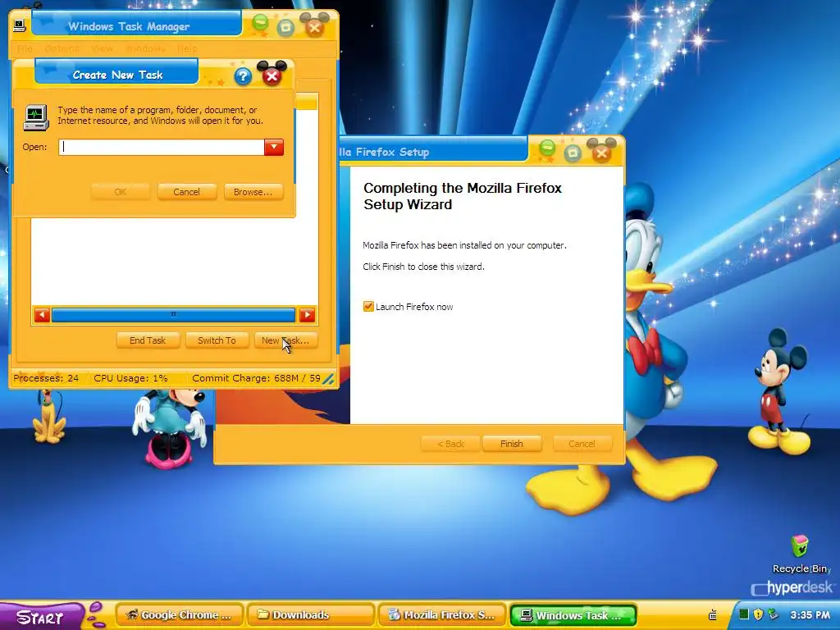This screenshot has height=630, width=840.
Task: Click Processes: 24 in the status bar
Action: 46,378
